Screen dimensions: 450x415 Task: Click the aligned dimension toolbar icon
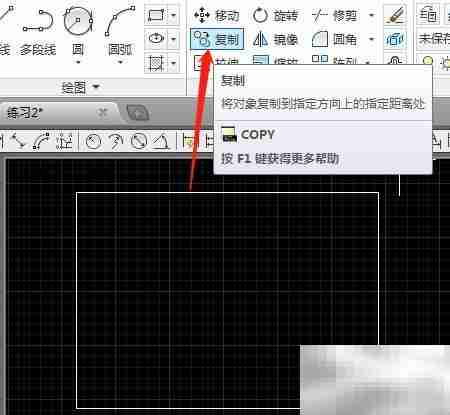(x=19, y=141)
